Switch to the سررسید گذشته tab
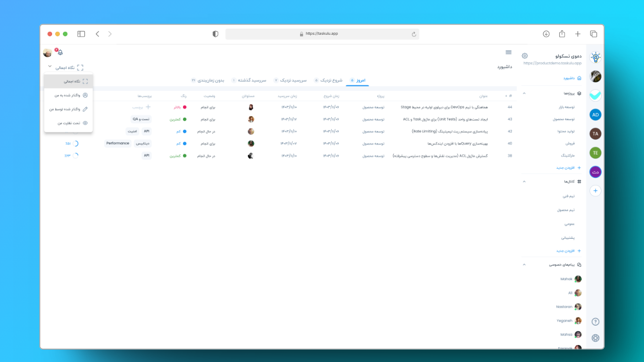The height and width of the screenshot is (362, 644). 249,80
